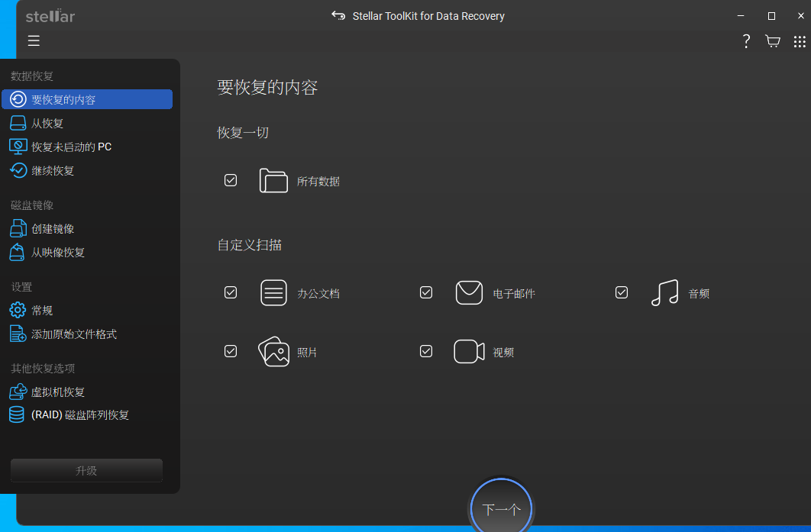
Task: Open the grid of apps icon
Action: [x=800, y=41]
